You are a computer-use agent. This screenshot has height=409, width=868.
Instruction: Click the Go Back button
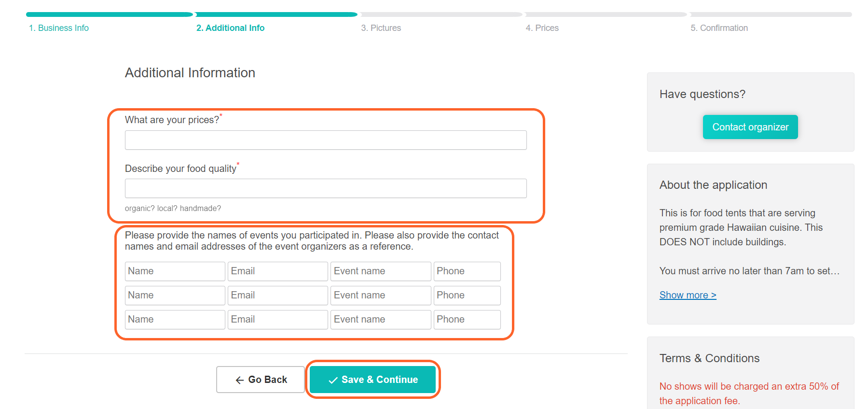coord(260,380)
